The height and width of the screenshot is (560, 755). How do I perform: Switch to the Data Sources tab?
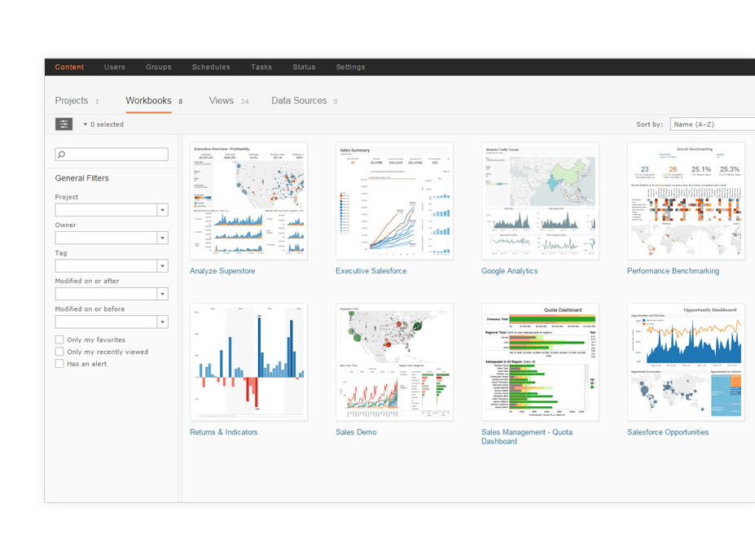299,100
